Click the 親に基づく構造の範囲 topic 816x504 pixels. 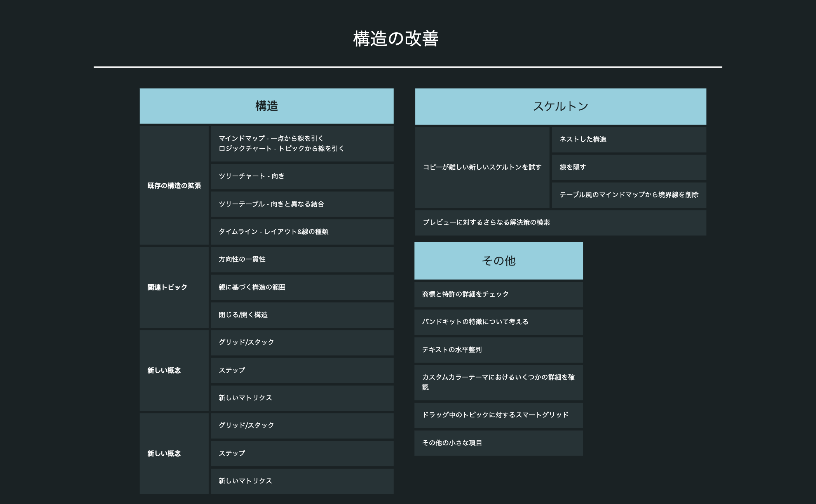(302, 287)
